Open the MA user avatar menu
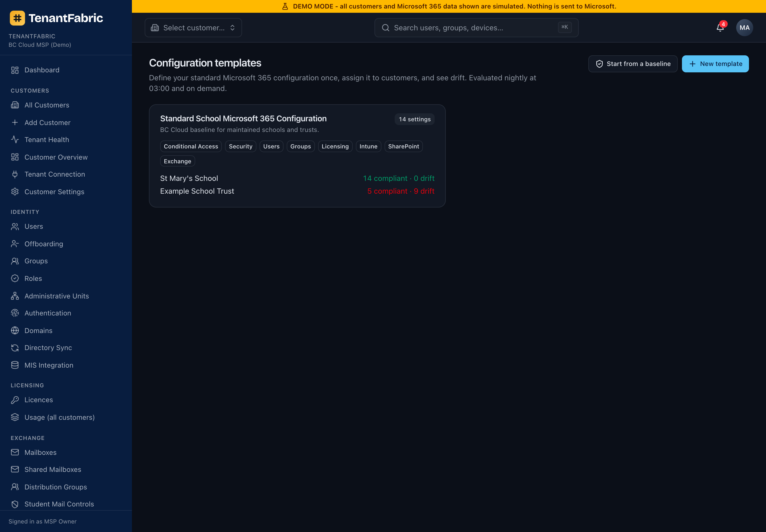This screenshot has width=766, height=532. click(744, 28)
